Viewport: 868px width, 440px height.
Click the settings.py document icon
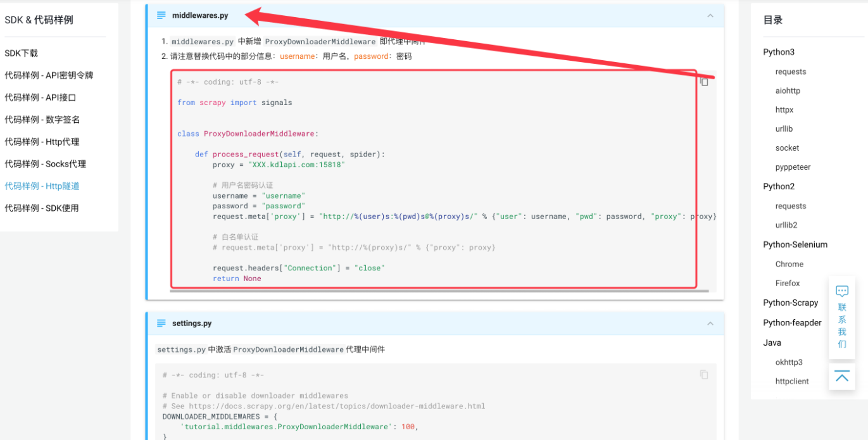click(161, 323)
